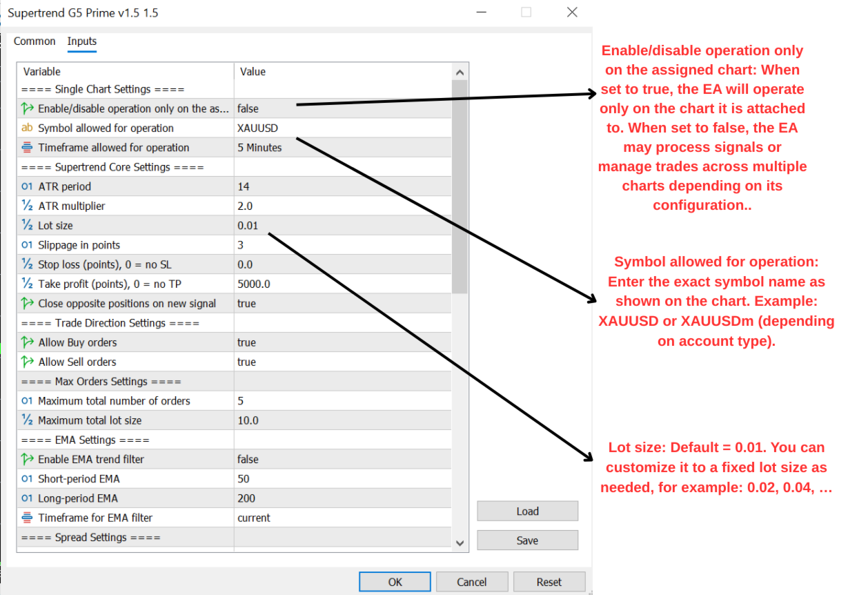Click the boolean icon beside Close opposite positions
Image resolution: width=868 pixels, height=595 pixels.
pos(28,303)
